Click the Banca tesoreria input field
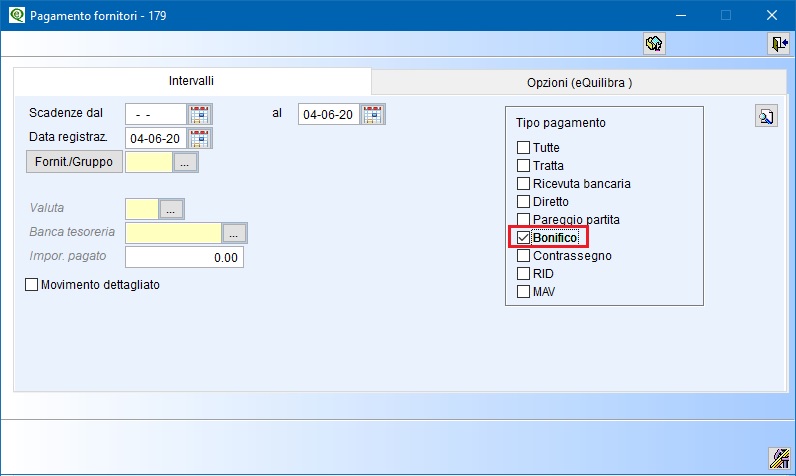The image size is (796, 476). click(173, 233)
